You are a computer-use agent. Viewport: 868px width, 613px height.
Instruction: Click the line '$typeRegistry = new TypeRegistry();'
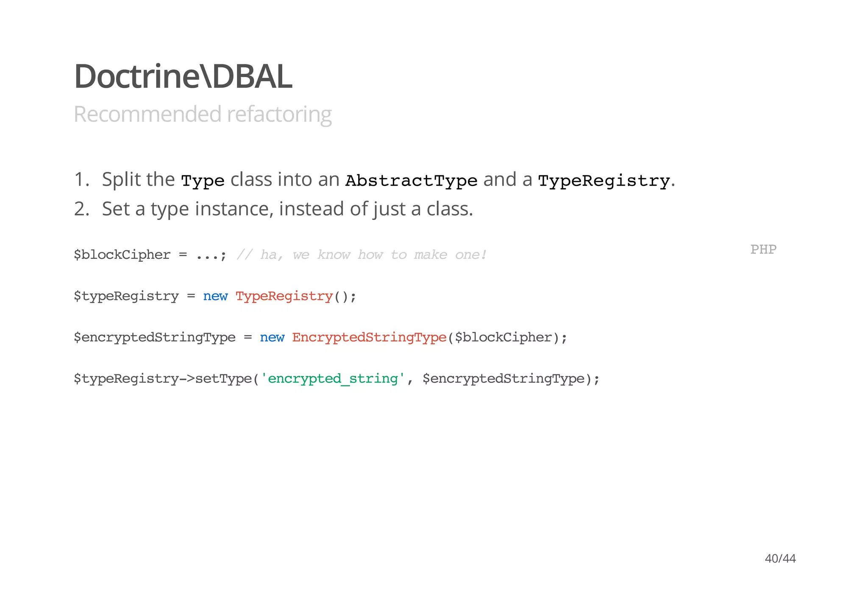point(215,296)
